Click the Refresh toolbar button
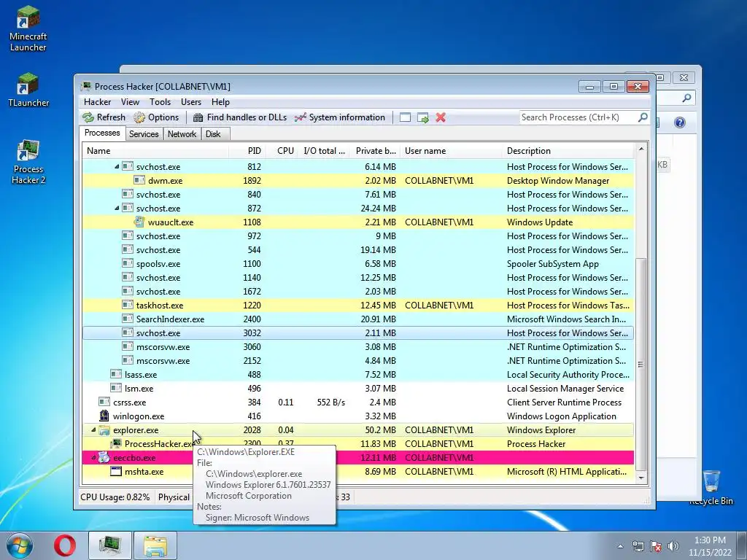747x560 pixels. pos(104,117)
